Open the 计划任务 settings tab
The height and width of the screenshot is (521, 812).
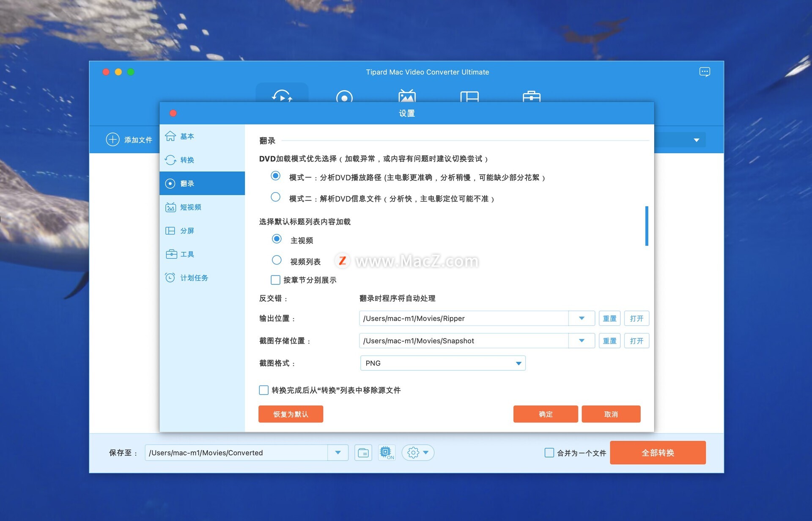pos(202,278)
